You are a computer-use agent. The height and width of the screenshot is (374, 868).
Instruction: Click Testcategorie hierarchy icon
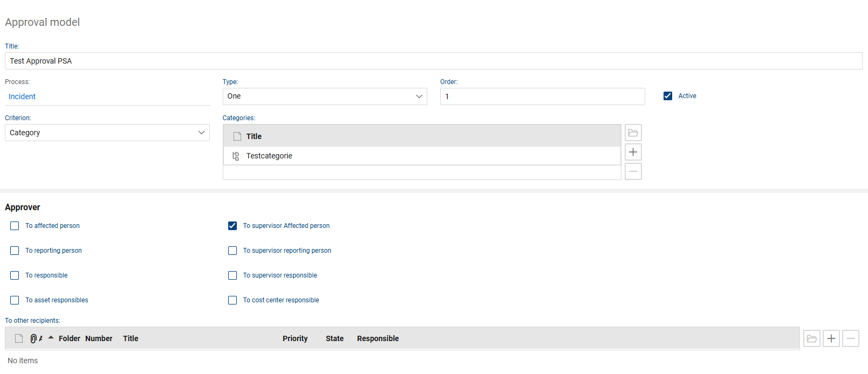[x=236, y=156]
